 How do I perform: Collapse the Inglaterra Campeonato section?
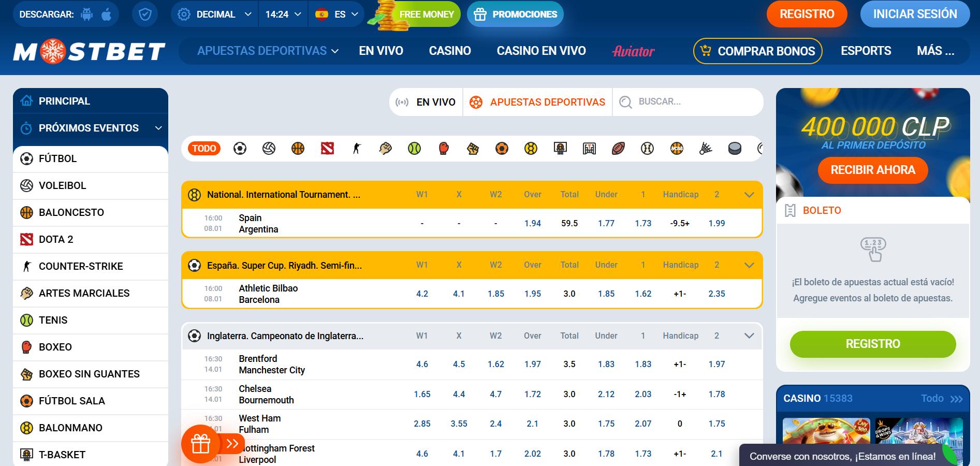coord(749,336)
